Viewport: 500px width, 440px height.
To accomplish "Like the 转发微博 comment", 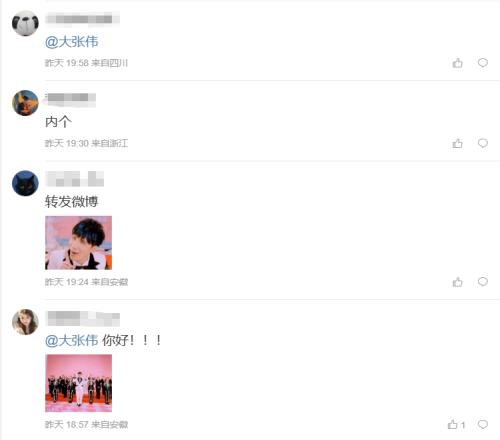I will 457,282.
